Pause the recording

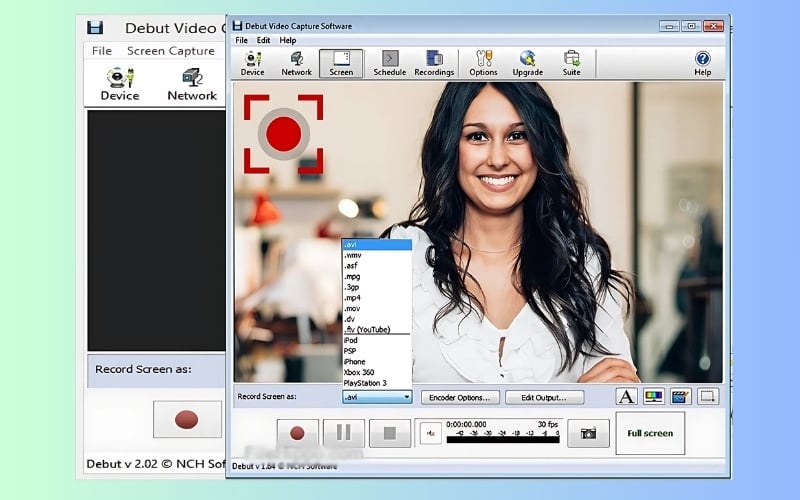344,433
